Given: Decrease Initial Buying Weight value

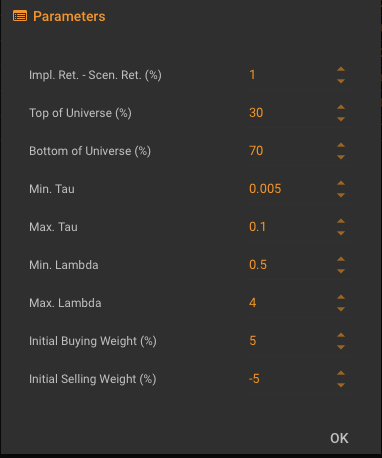Looking at the screenshot, I should (x=341, y=347).
